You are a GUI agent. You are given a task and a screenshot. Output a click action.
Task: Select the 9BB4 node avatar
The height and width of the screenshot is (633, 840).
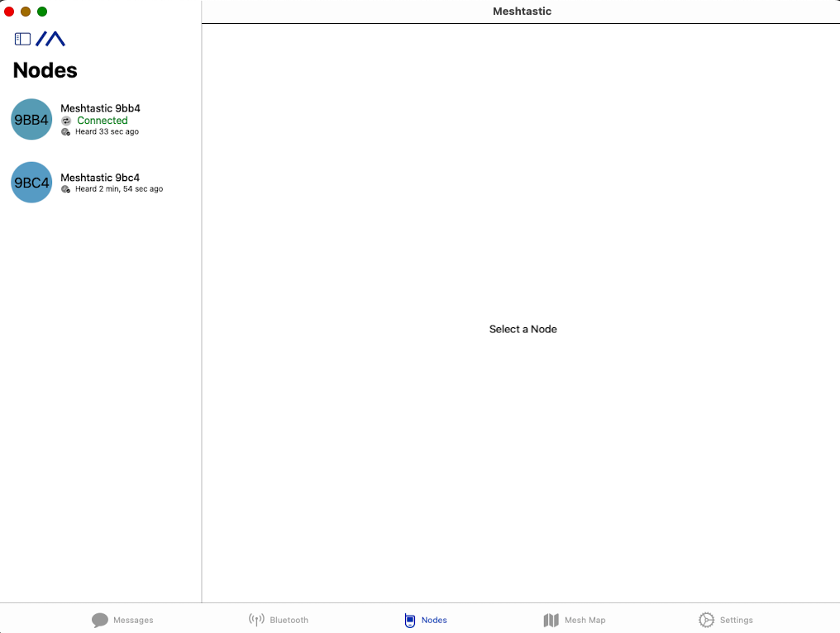31,120
